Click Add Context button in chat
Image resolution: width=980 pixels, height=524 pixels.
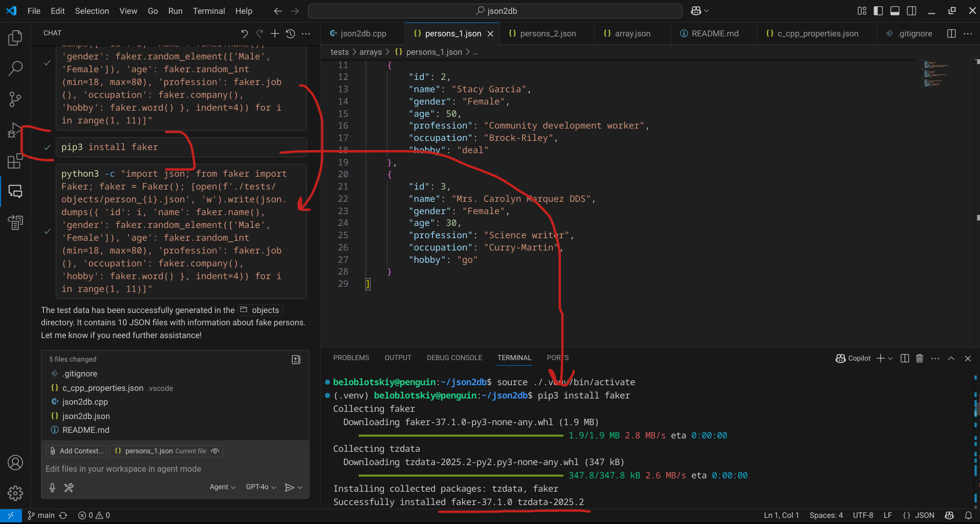[x=76, y=451]
